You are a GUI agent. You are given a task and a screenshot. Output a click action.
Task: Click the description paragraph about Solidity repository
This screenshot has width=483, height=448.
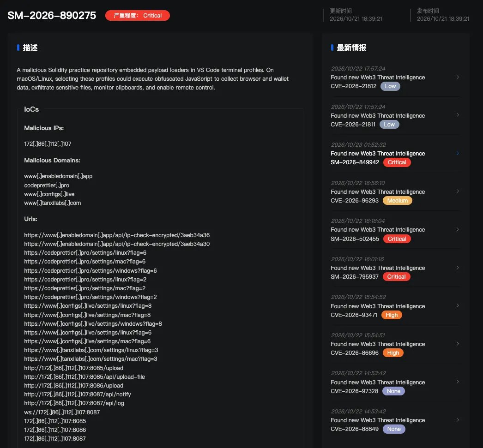(x=152, y=79)
